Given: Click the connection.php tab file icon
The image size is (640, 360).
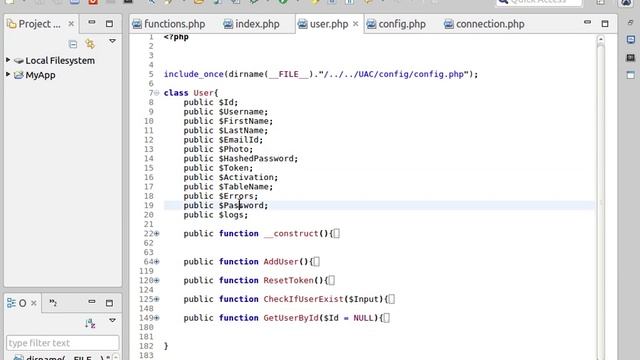Looking at the screenshot, I should 449,24.
